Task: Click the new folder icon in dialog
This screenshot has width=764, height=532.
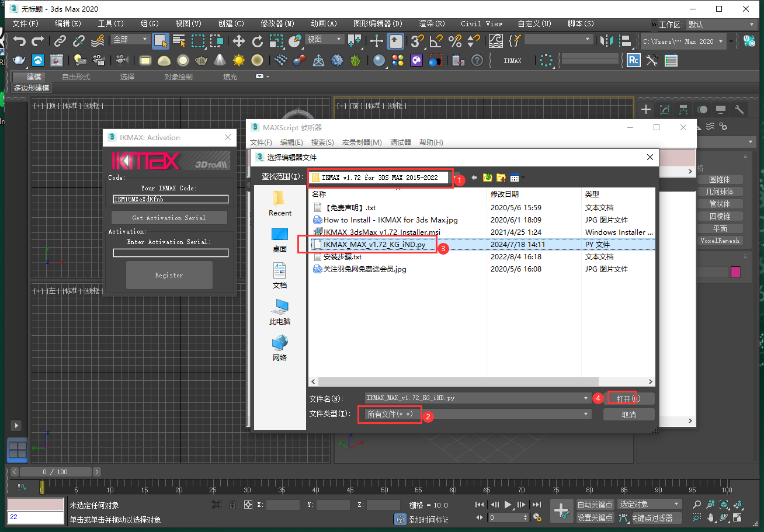Action: [x=501, y=178]
